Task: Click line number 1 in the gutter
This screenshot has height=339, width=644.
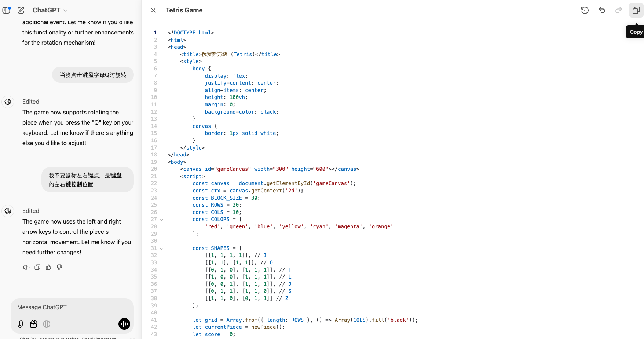Action: [x=155, y=33]
